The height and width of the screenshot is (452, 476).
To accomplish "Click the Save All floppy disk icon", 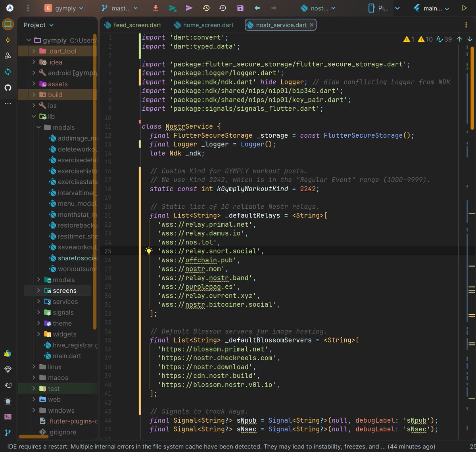I will [240, 8].
